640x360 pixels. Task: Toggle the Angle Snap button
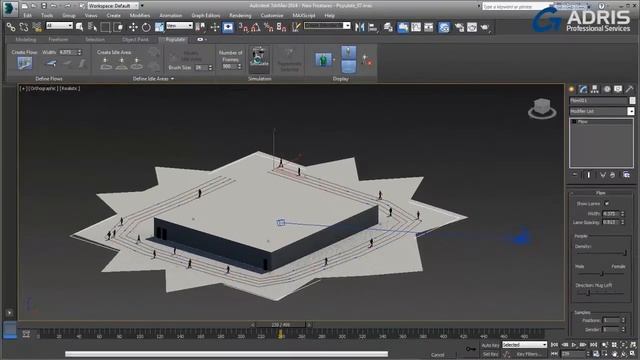click(256, 27)
